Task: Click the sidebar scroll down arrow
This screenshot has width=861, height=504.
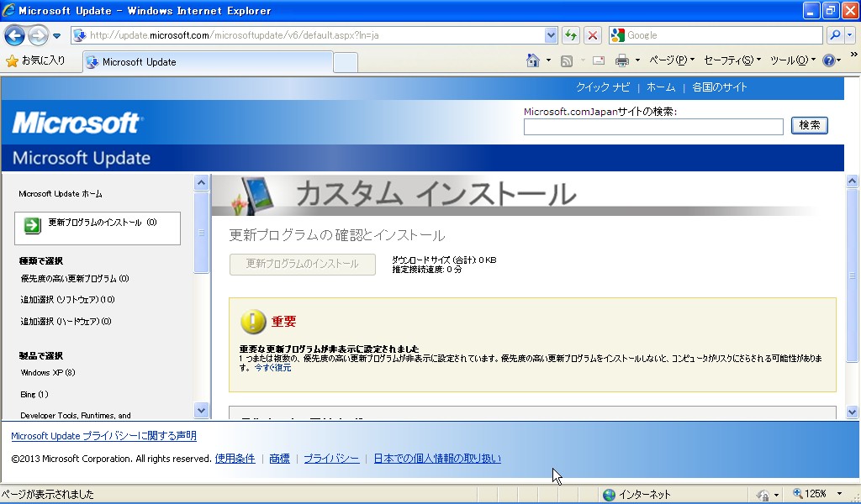Action: click(201, 410)
